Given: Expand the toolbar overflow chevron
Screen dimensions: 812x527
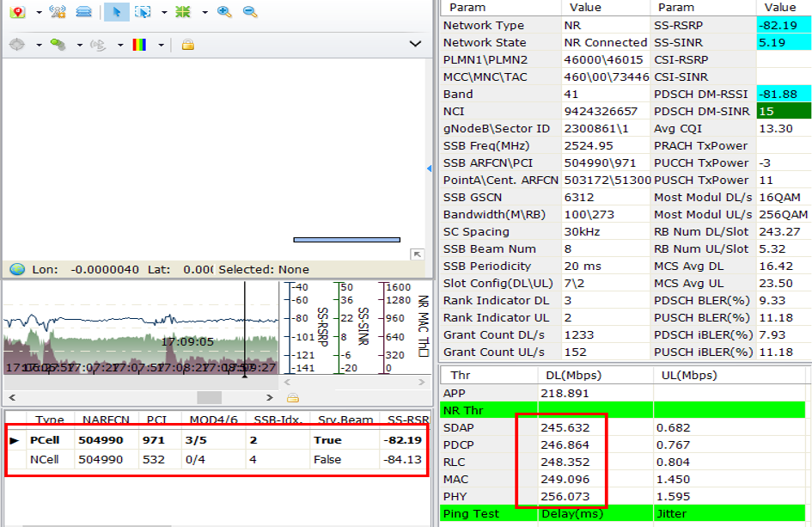Looking at the screenshot, I should pos(415,44).
